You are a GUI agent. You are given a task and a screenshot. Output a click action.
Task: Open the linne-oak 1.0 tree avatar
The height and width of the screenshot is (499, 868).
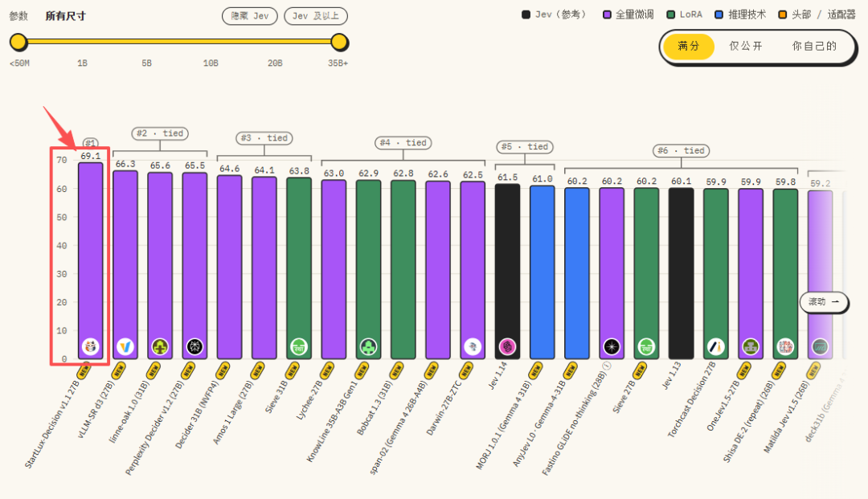160,347
